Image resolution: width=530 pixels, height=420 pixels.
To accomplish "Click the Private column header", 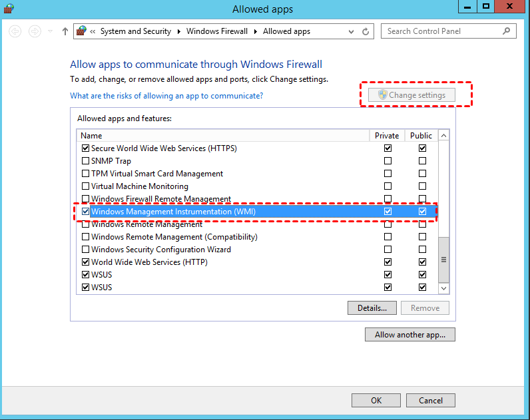I will point(387,136).
